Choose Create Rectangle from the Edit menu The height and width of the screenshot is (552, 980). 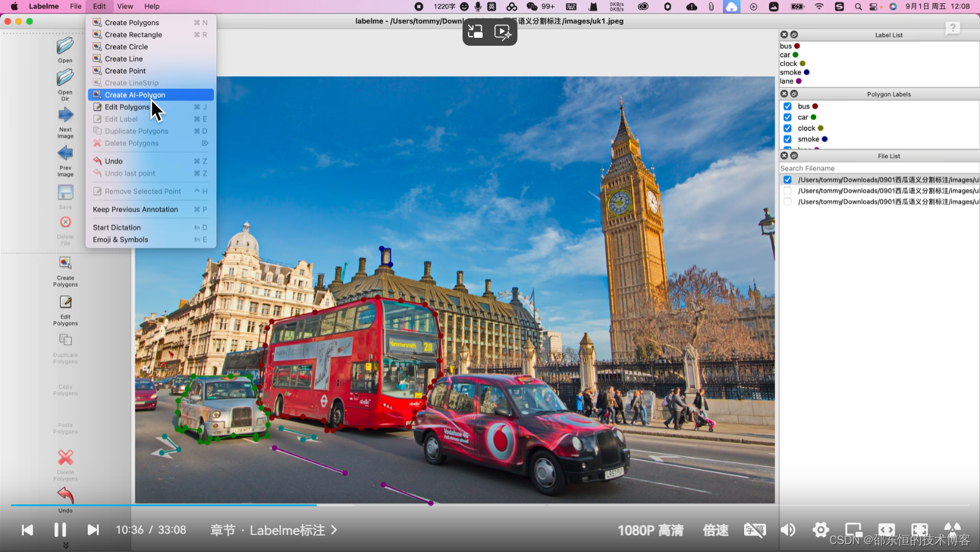click(151, 35)
